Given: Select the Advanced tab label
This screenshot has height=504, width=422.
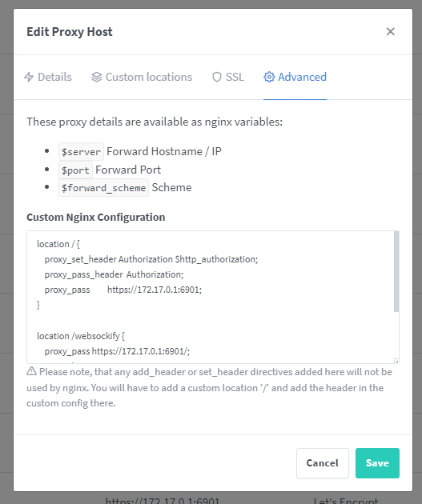Looking at the screenshot, I should point(302,77).
